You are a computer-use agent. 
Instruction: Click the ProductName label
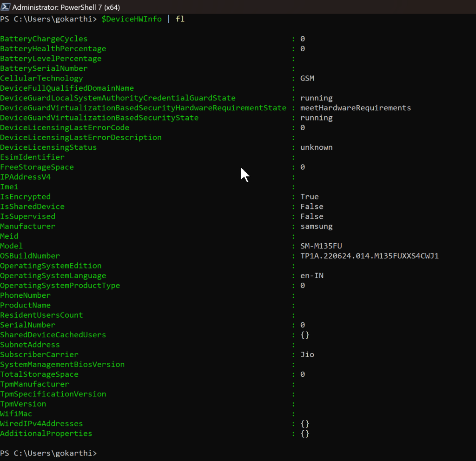click(x=25, y=305)
